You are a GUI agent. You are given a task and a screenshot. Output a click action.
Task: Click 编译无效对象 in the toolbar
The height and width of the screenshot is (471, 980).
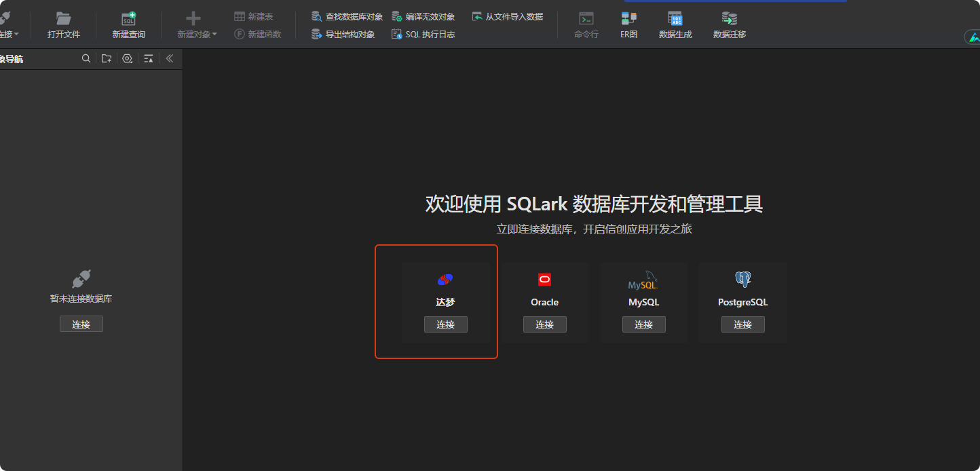[x=423, y=16]
